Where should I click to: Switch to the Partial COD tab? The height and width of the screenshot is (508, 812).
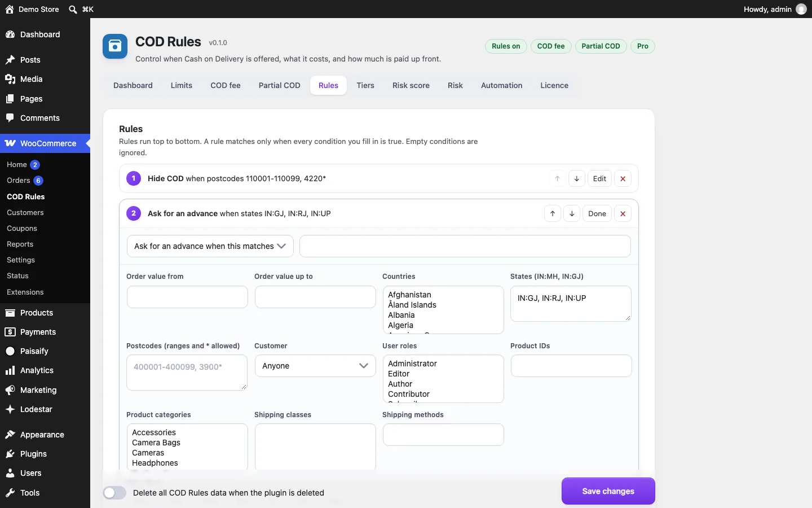[279, 86]
